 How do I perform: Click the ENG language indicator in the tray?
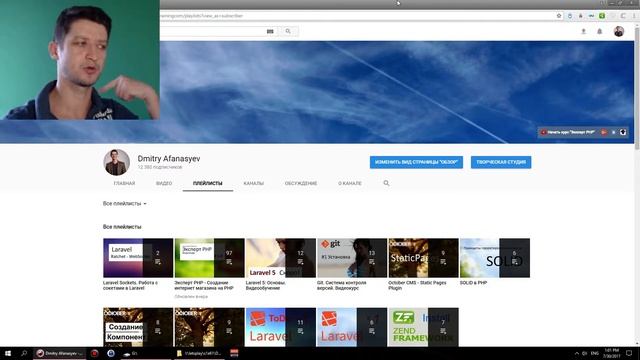coord(595,353)
